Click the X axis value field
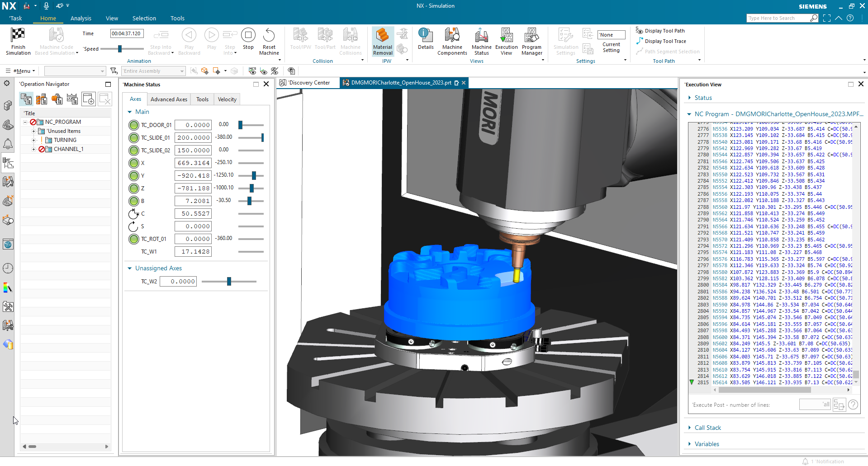868x466 pixels. click(193, 163)
